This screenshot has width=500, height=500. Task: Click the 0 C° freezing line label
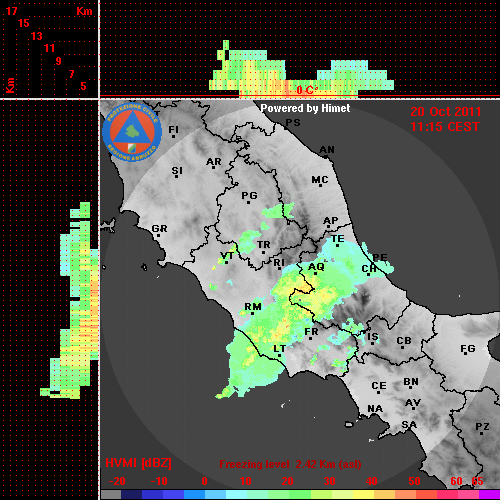pos(307,90)
